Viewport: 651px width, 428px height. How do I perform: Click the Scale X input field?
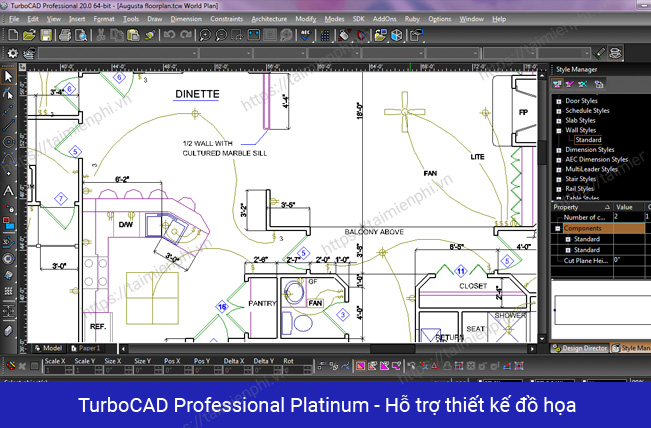pos(54,370)
